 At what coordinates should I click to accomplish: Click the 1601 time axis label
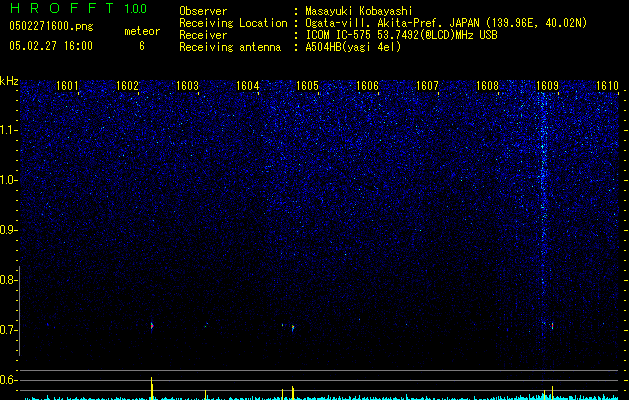pos(67,86)
